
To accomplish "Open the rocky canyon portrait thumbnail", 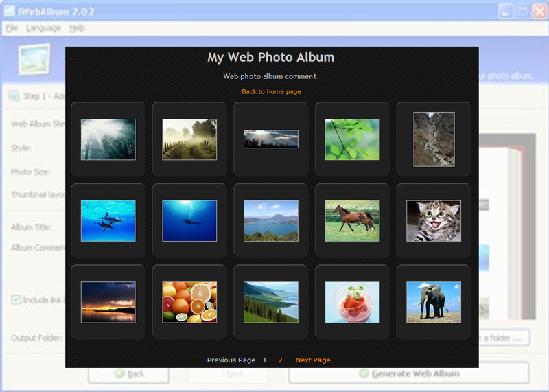I will (x=434, y=139).
